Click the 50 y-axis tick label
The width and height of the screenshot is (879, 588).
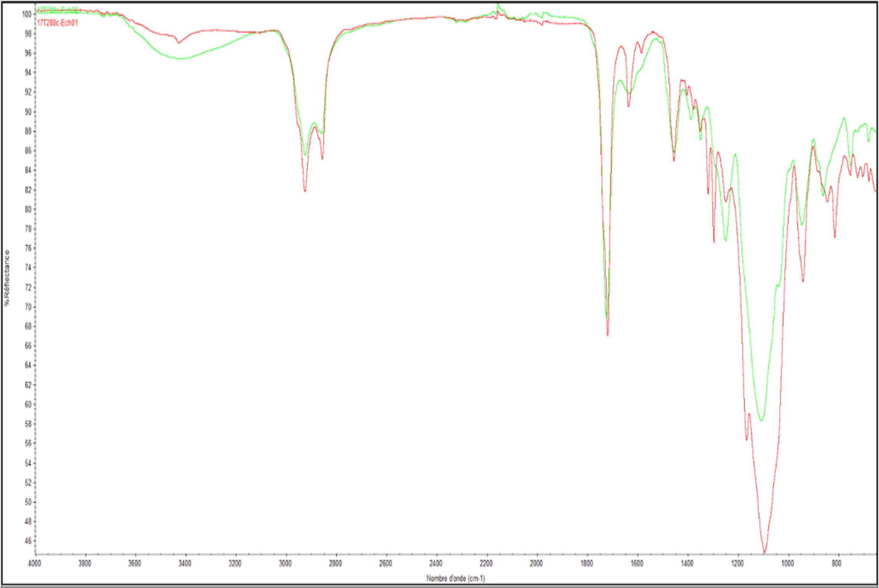pyautogui.click(x=28, y=502)
